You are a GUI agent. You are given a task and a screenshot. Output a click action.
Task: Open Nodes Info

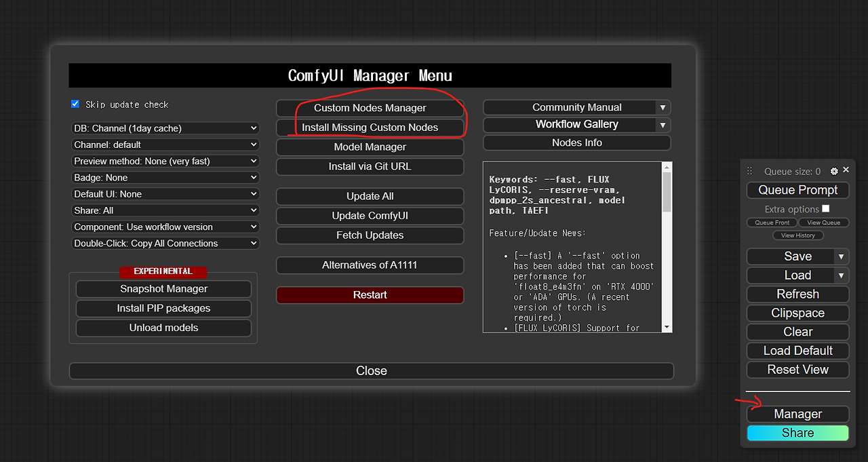[577, 142]
